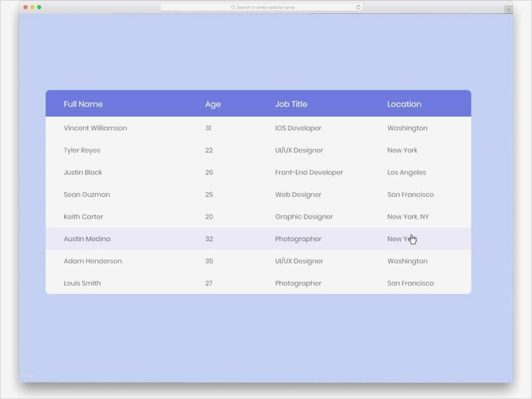Screen dimensions: 532x399
Task: Click age 32 in Austin Medina's row
Action: [209, 239]
